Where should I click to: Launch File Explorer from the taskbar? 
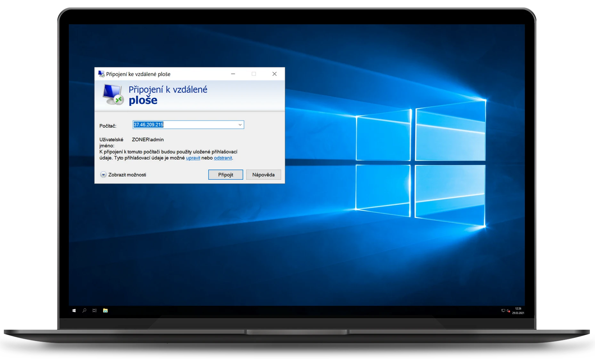point(105,311)
